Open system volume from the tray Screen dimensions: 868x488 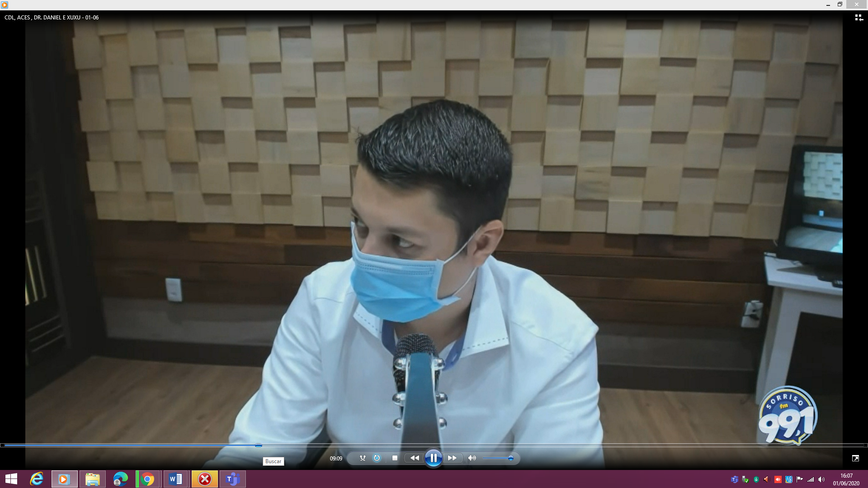[x=821, y=479]
